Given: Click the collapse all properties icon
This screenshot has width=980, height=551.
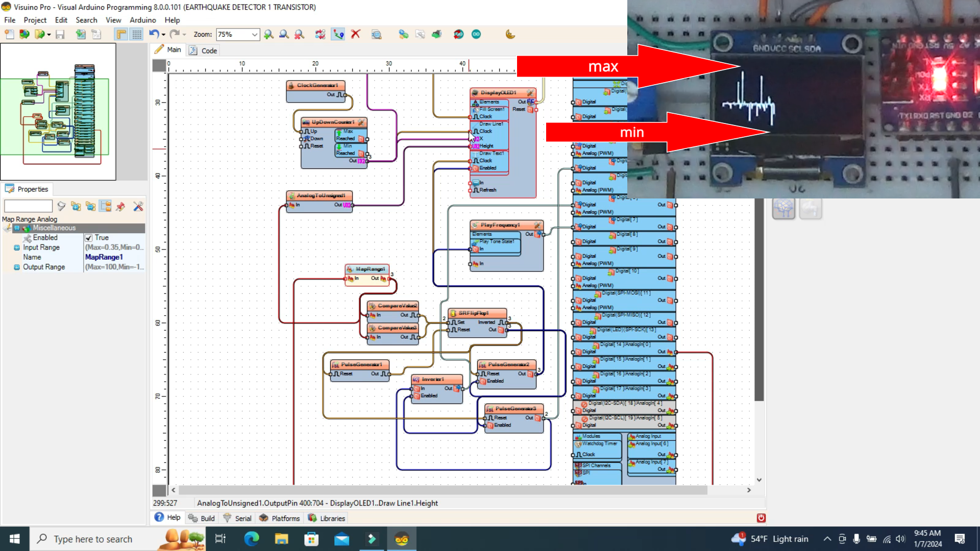Looking at the screenshot, I should (x=91, y=206).
